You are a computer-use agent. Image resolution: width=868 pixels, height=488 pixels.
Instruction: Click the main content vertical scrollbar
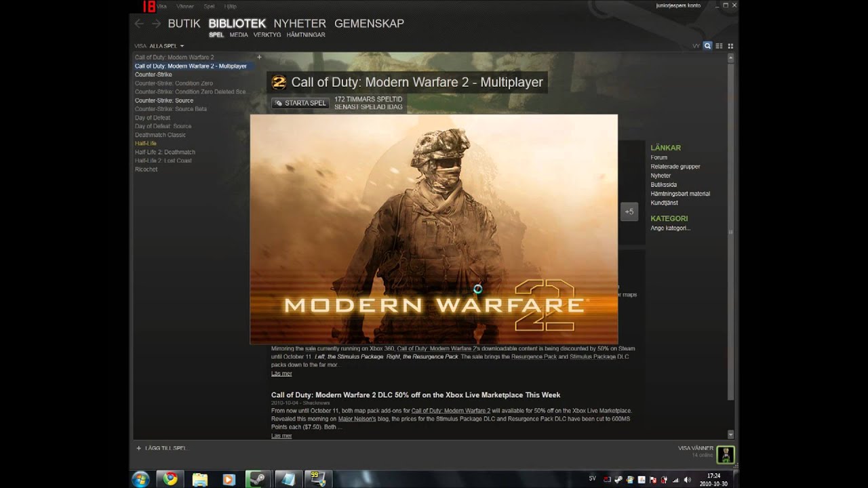tap(730, 230)
